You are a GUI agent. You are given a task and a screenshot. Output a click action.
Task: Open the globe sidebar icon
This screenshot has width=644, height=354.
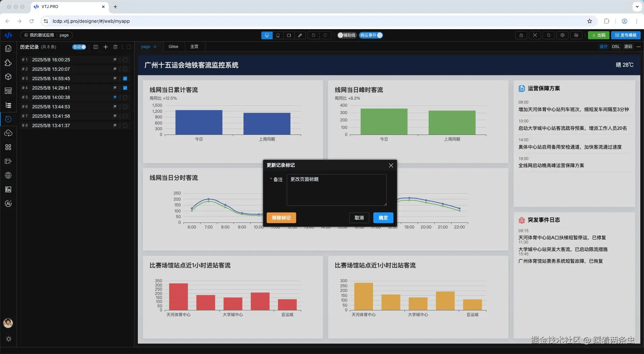pyautogui.click(x=8, y=175)
